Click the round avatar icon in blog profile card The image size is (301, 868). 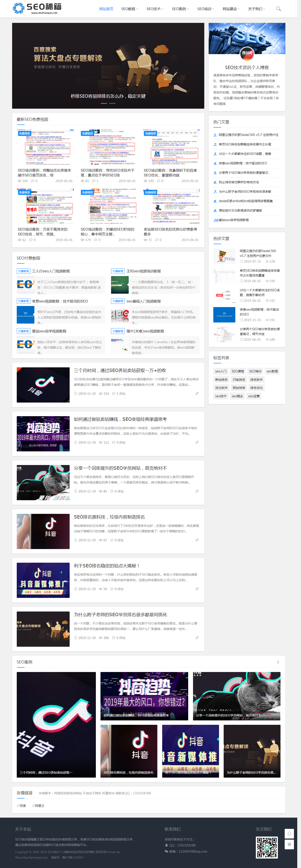tap(247, 53)
